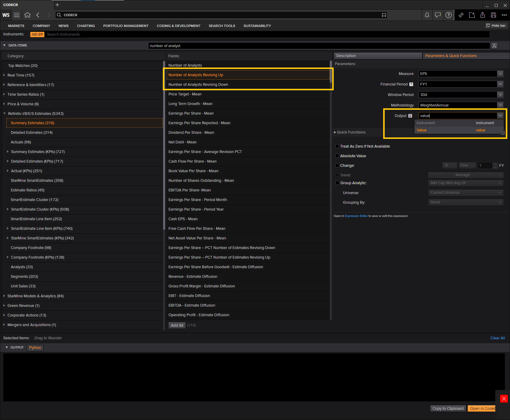
Task: Click the Output info icon
Action: 410,116
